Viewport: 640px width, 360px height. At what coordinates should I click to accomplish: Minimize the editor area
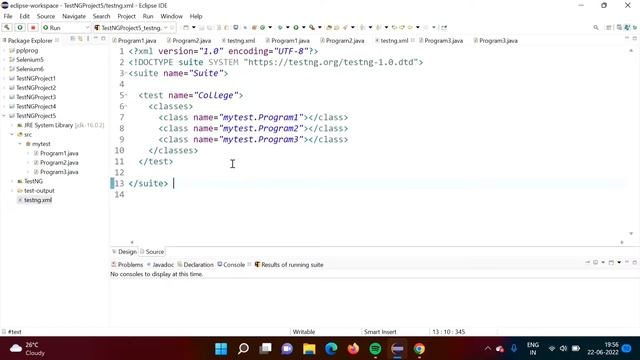click(627, 38)
